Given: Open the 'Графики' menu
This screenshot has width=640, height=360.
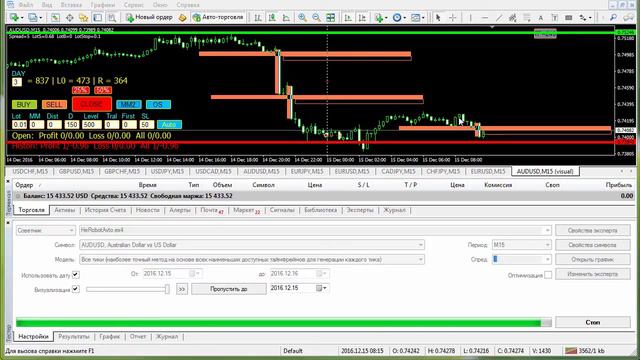Looking at the screenshot, I should click(102, 5).
